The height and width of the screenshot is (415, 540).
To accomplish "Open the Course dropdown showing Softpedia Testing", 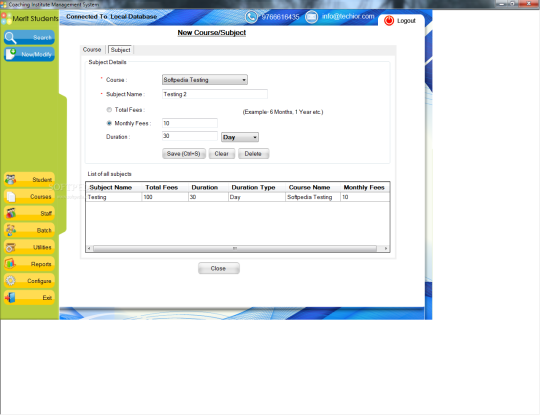I will [x=205, y=80].
